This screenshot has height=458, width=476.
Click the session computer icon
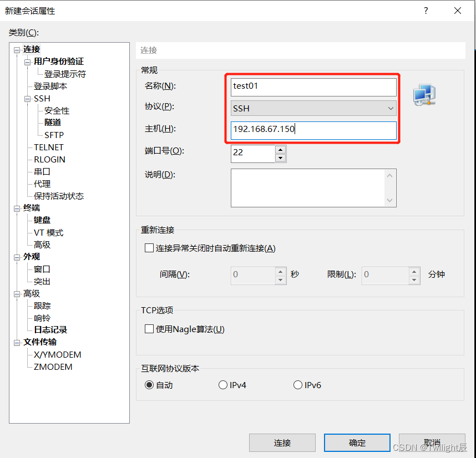pyautogui.click(x=424, y=95)
